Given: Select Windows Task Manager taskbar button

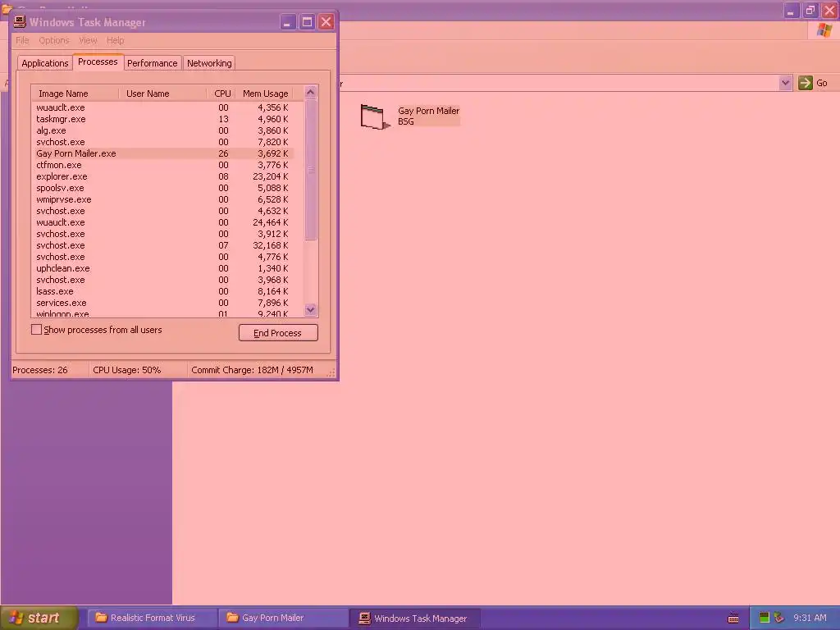Looking at the screenshot, I should (x=414, y=619).
